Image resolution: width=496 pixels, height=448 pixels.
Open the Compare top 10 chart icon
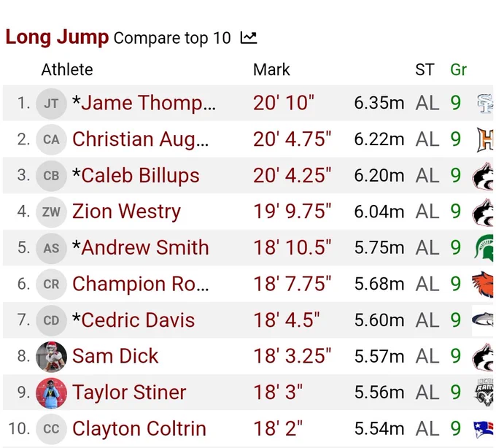[x=249, y=38]
